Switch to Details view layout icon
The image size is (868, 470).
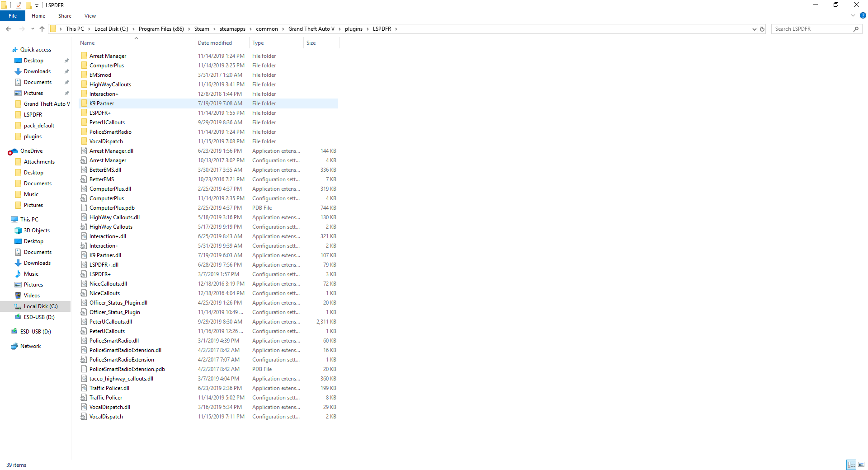click(x=851, y=465)
